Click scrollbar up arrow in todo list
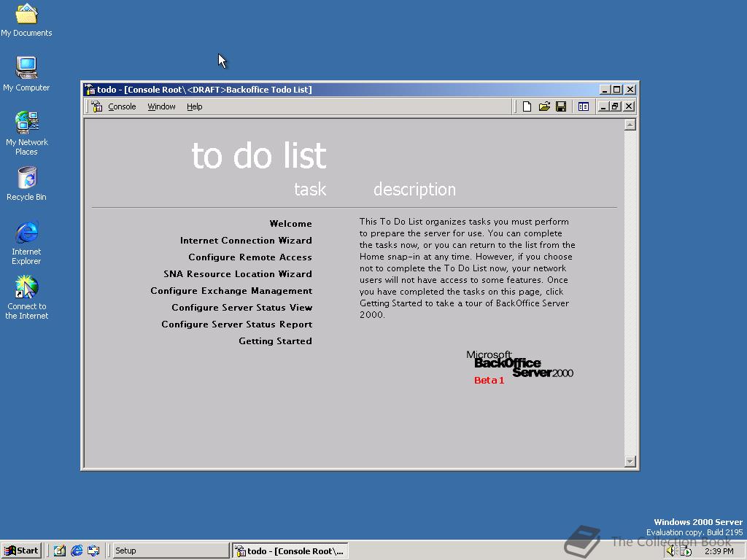Image resolution: width=747 pixels, height=560 pixels. [630, 125]
